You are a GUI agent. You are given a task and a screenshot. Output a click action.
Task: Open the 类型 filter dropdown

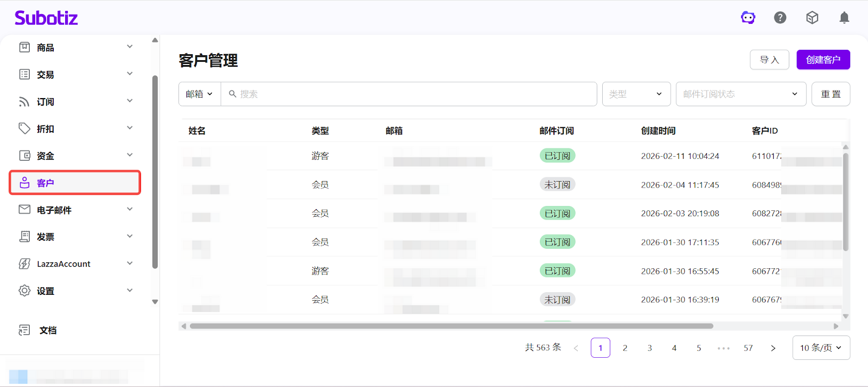coord(636,94)
